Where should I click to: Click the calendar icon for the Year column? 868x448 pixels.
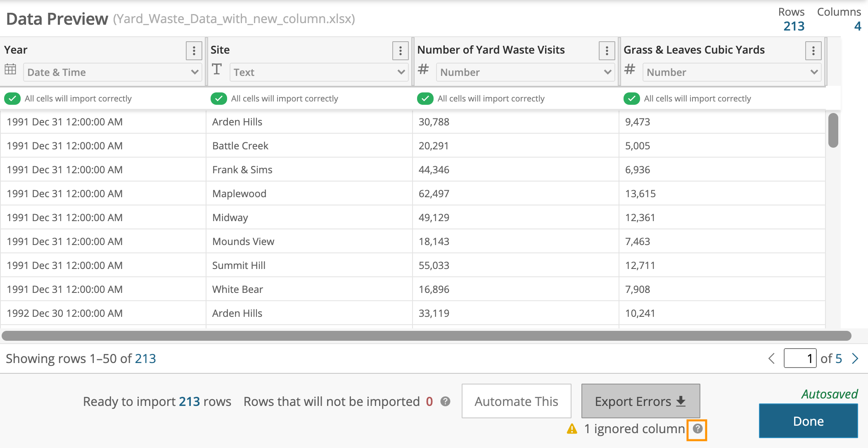click(11, 69)
